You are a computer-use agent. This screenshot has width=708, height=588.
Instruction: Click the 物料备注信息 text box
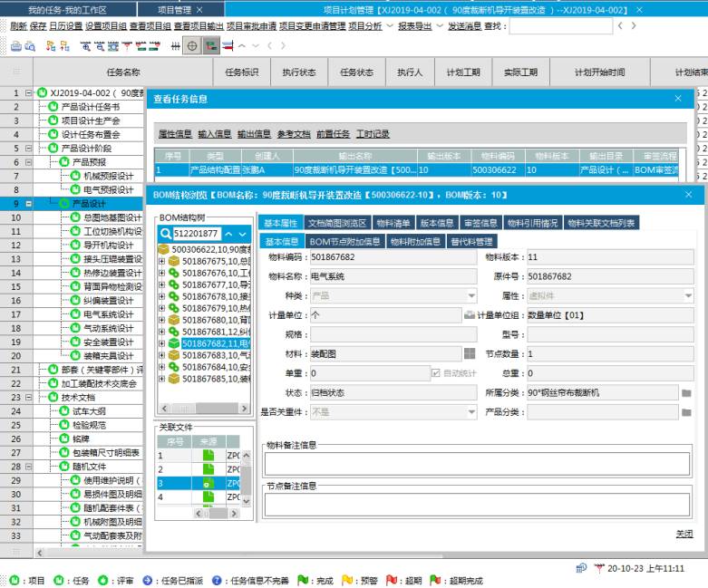click(x=477, y=463)
